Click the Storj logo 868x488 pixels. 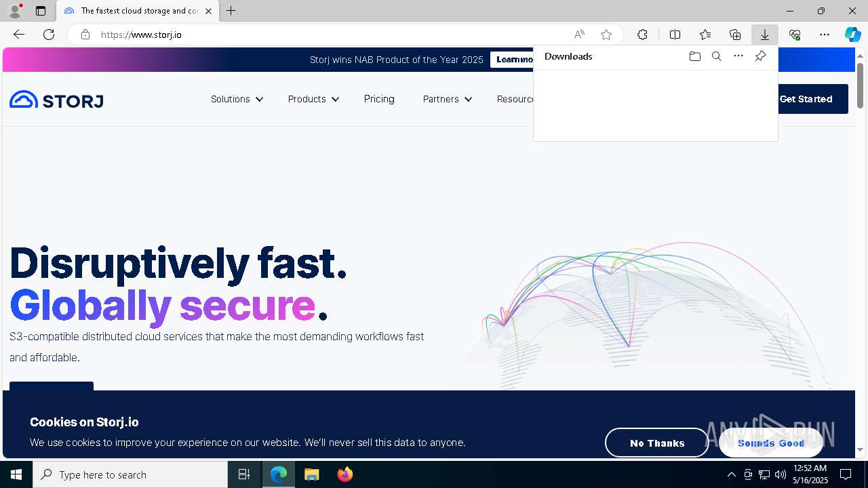[56, 100]
